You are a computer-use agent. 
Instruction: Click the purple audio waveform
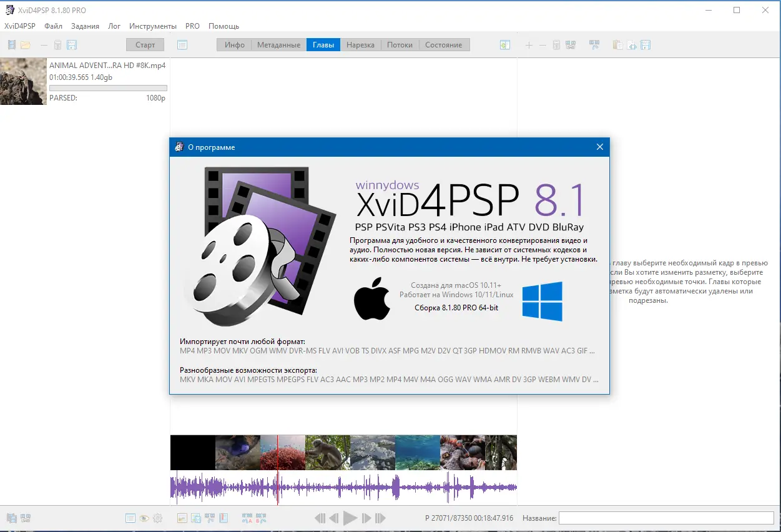tap(343, 487)
